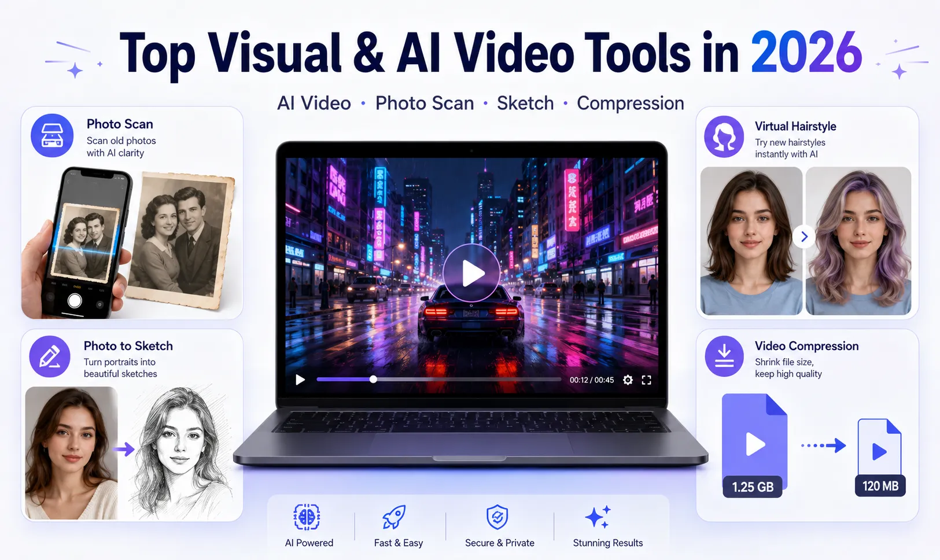
Task: Click the Photo Scan scanner icon
Action: (52, 135)
